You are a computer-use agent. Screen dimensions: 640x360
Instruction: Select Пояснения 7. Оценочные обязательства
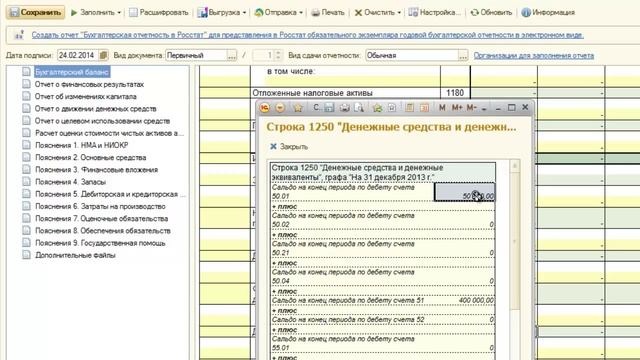101,219
